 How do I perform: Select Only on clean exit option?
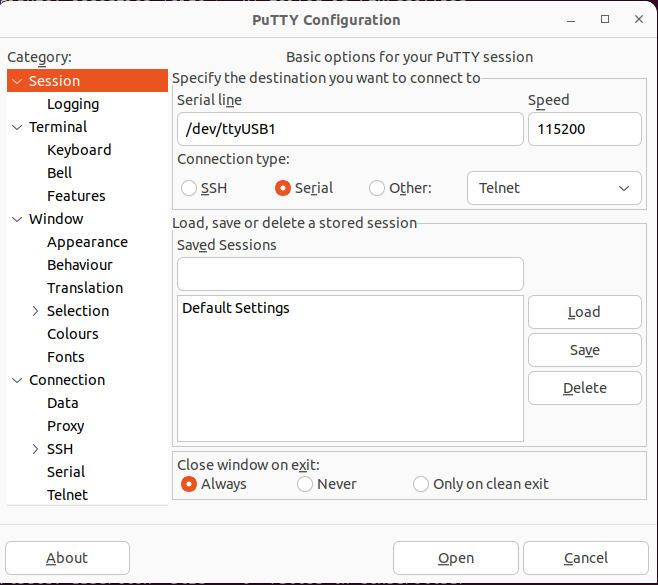pos(421,484)
